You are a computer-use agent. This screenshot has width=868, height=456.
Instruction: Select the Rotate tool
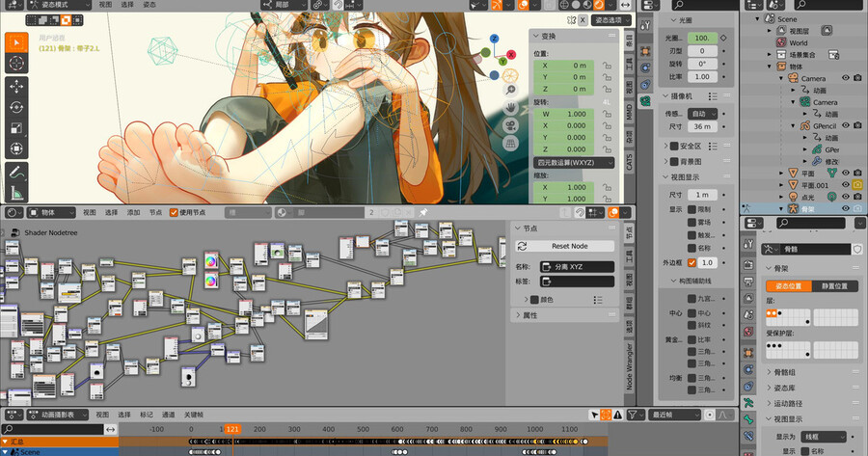click(x=16, y=107)
